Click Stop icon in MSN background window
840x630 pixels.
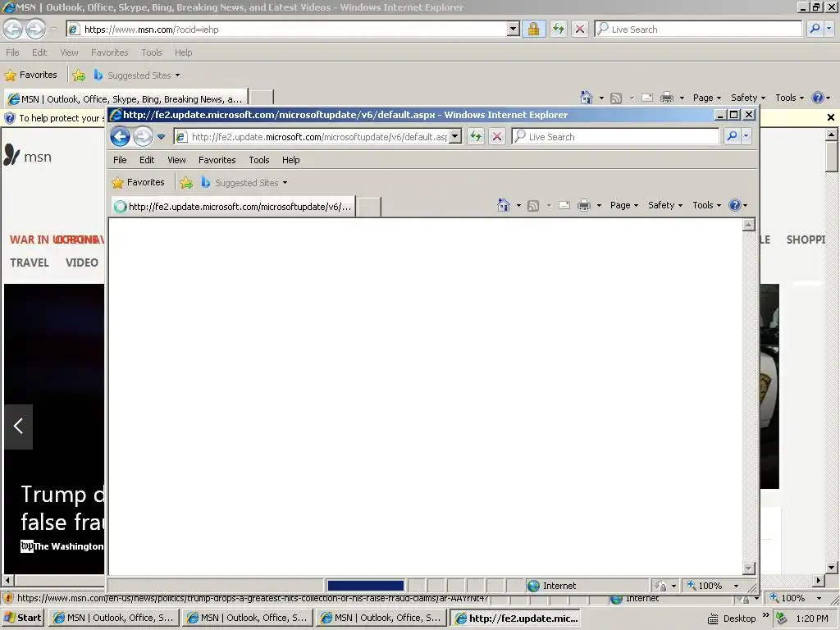tap(580, 29)
